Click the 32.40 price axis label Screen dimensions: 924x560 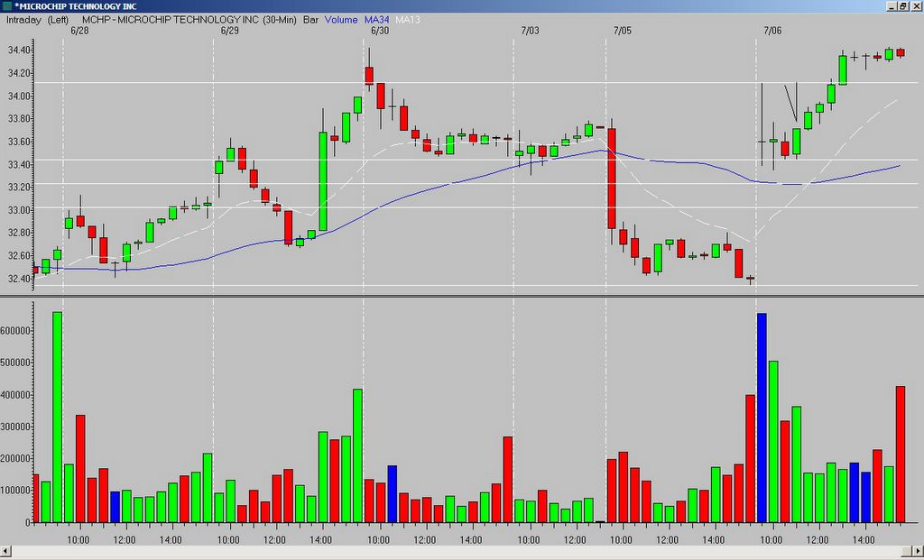(19, 279)
